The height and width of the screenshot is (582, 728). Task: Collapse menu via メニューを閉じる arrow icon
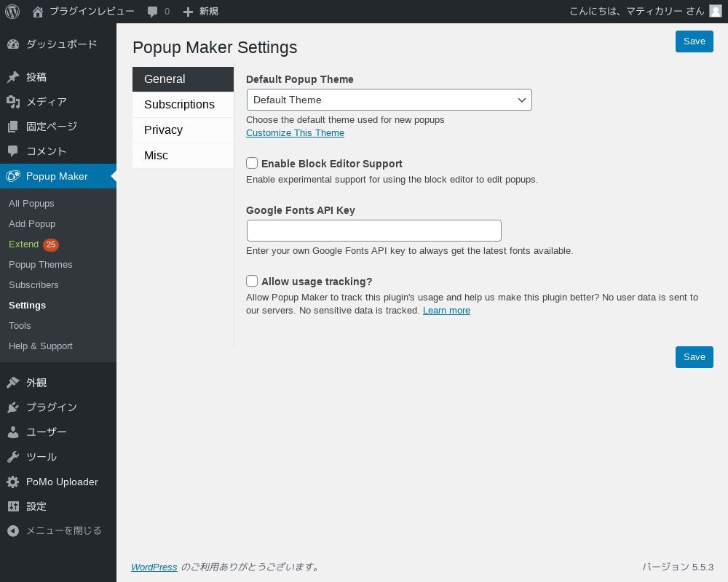click(x=13, y=530)
